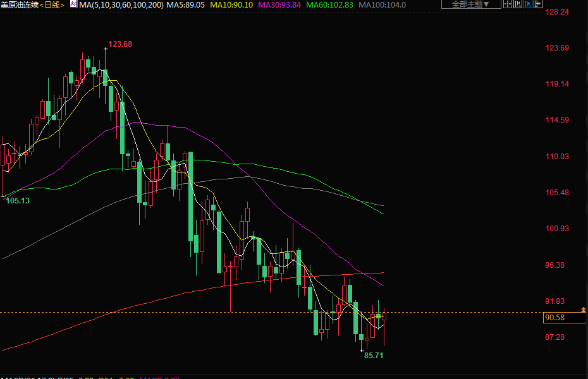Open MA(5,10,30,60,100,200) parameter settings
The height and width of the screenshot is (379, 588).
[121, 4]
